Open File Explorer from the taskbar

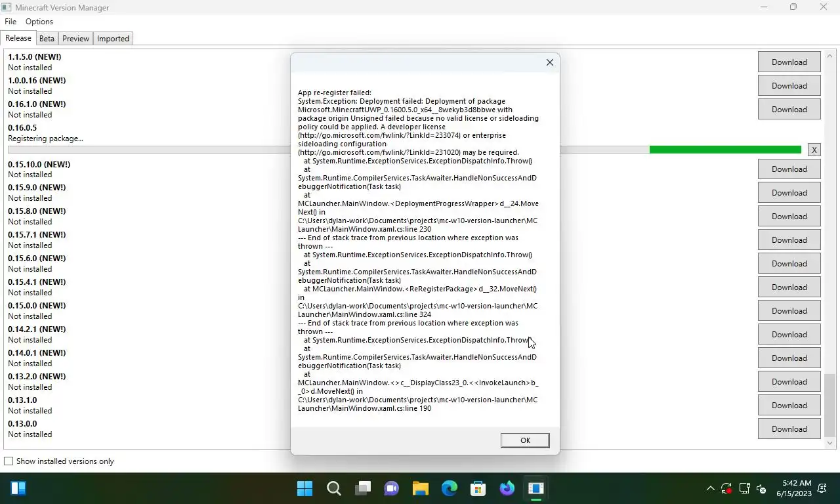[421, 488]
